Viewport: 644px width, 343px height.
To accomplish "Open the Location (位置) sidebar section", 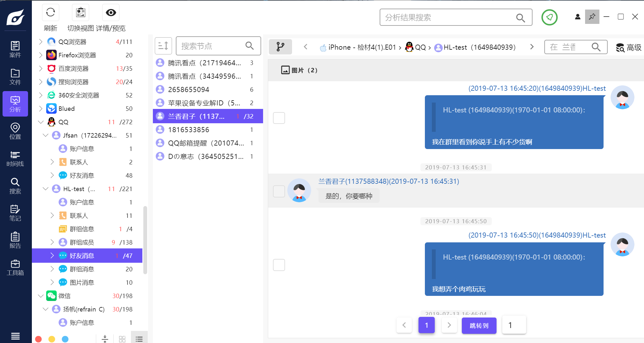I will point(15,131).
